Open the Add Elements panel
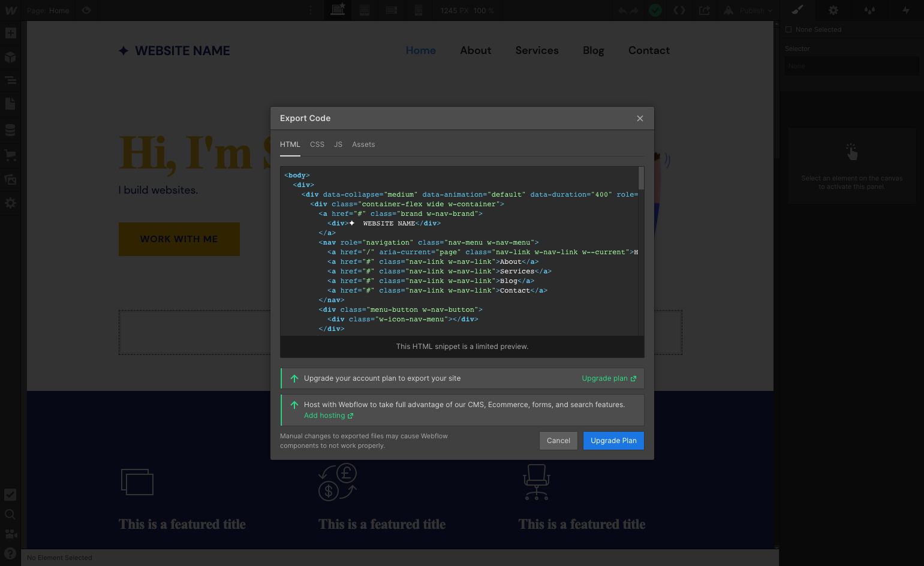 10,33
